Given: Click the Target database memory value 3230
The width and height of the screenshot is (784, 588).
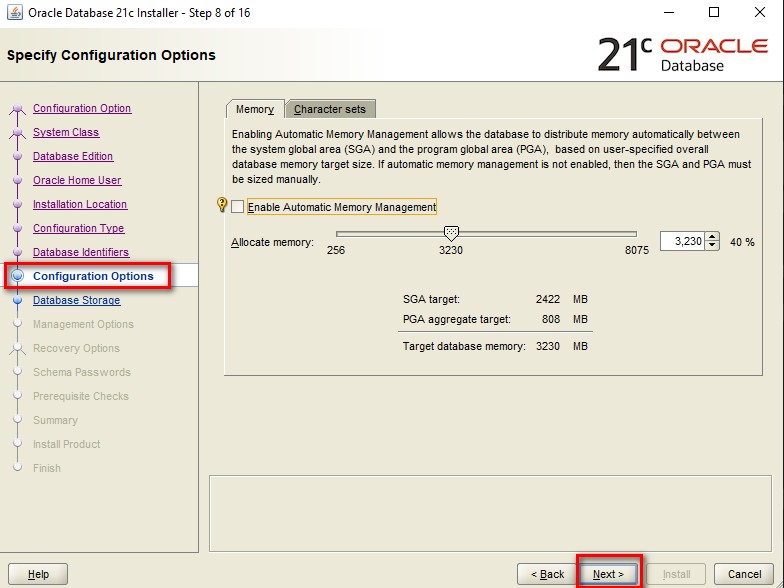Looking at the screenshot, I should coord(548,346).
